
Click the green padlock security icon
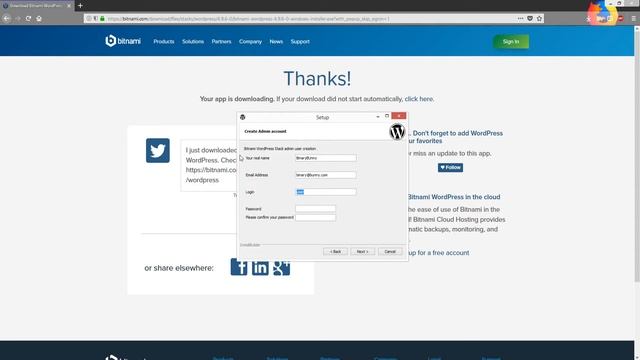coord(102,18)
